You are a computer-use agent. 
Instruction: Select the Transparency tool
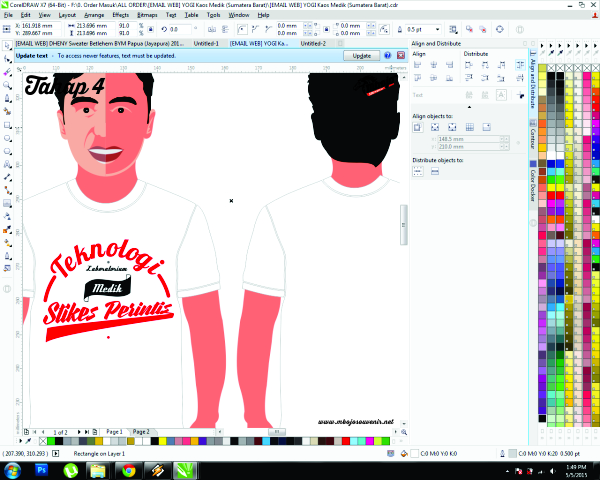7,216
